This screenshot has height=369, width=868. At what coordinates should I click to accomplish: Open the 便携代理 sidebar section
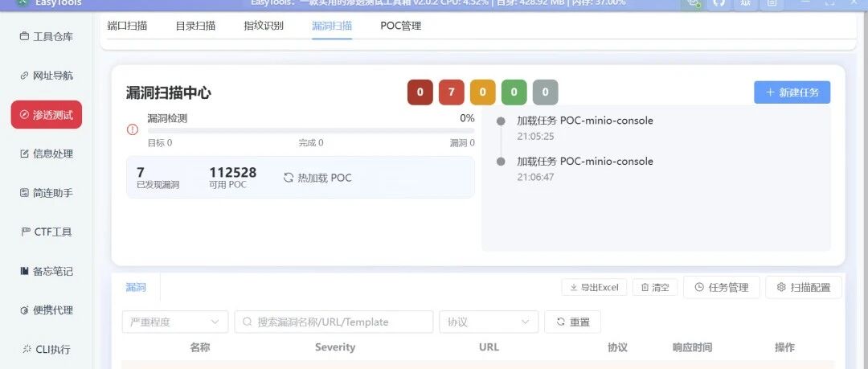pyautogui.click(x=47, y=310)
